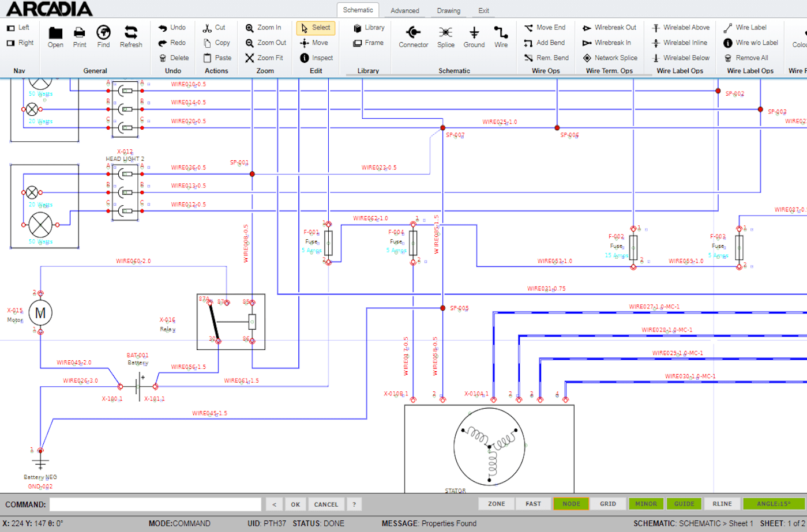
Task: Toggle the GUIDE option
Action: coord(684,504)
